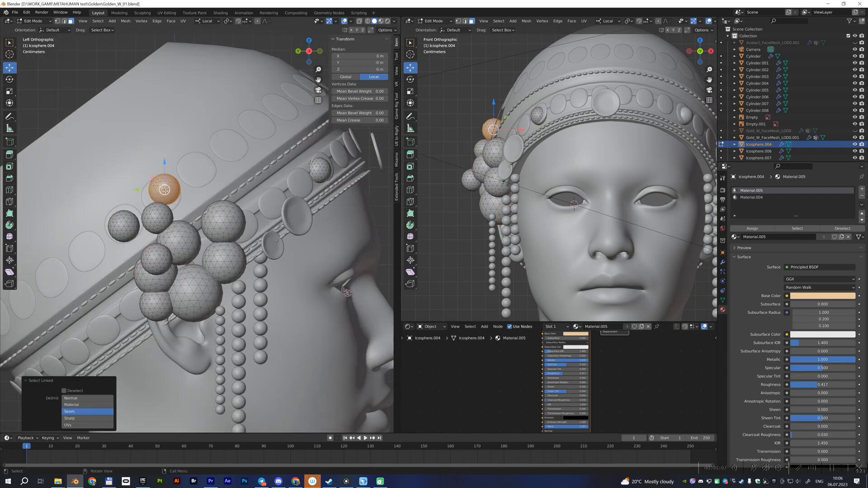Screen dimensions: 868x488
Task: Click the Assign material button
Action: click(752, 229)
